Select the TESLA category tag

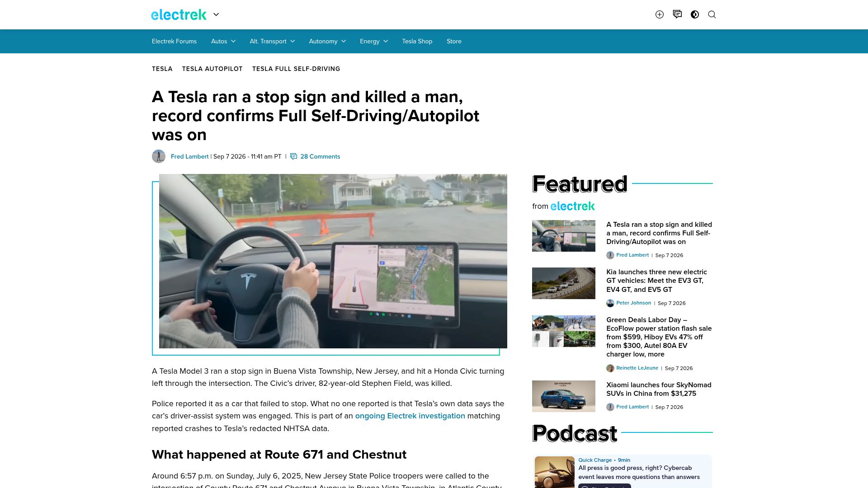[162, 69]
